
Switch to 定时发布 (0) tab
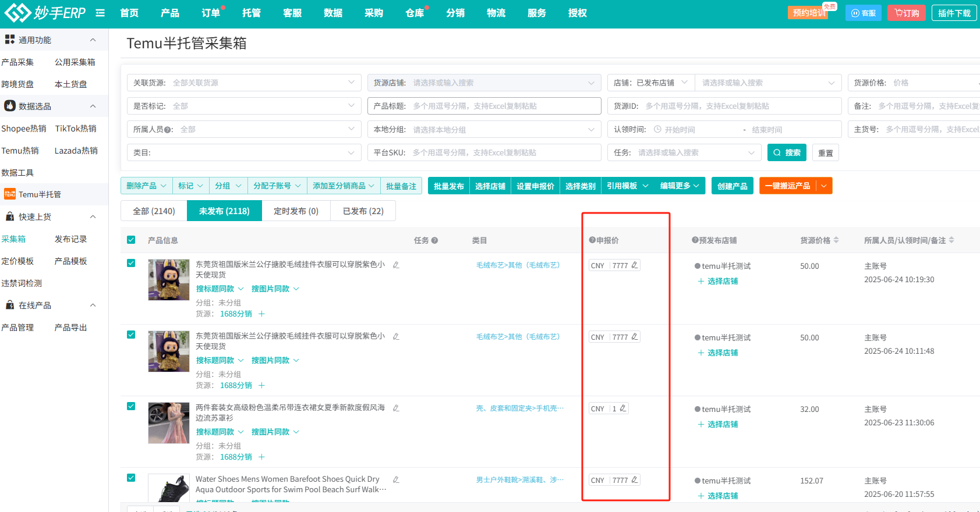pos(296,211)
